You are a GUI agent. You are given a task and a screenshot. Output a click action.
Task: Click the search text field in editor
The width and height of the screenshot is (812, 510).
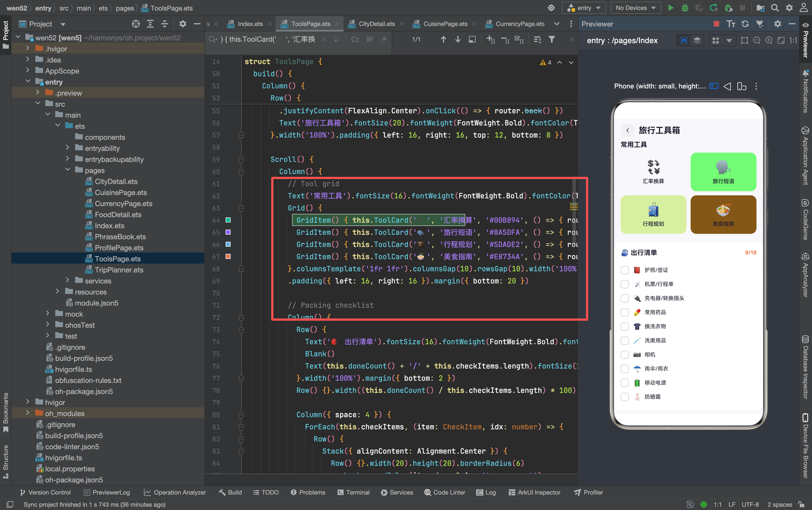[x=268, y=40]
